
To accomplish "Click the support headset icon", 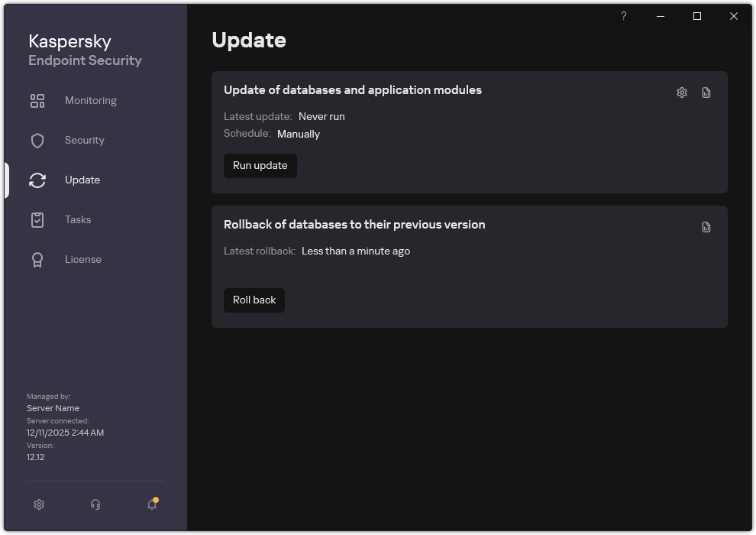I will [x=95, y=504].
